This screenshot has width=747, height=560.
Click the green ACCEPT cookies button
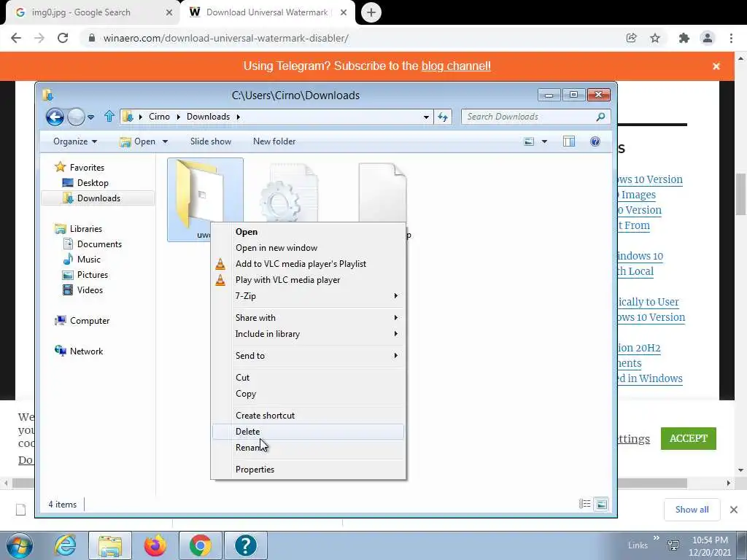click(689, 438)
